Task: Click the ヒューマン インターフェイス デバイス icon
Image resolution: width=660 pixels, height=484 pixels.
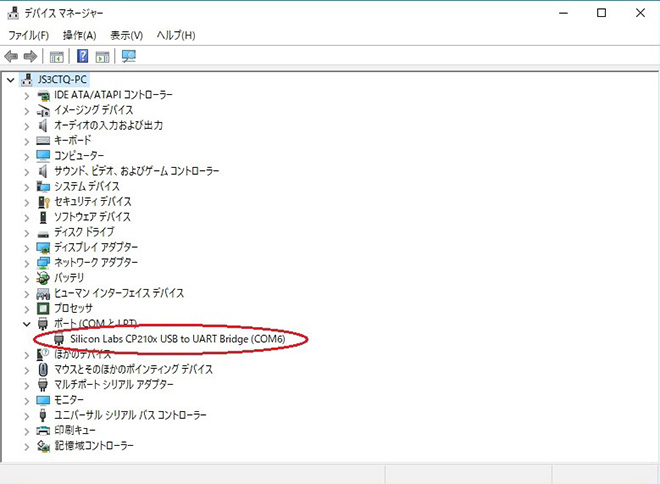Action: [43, 293]
